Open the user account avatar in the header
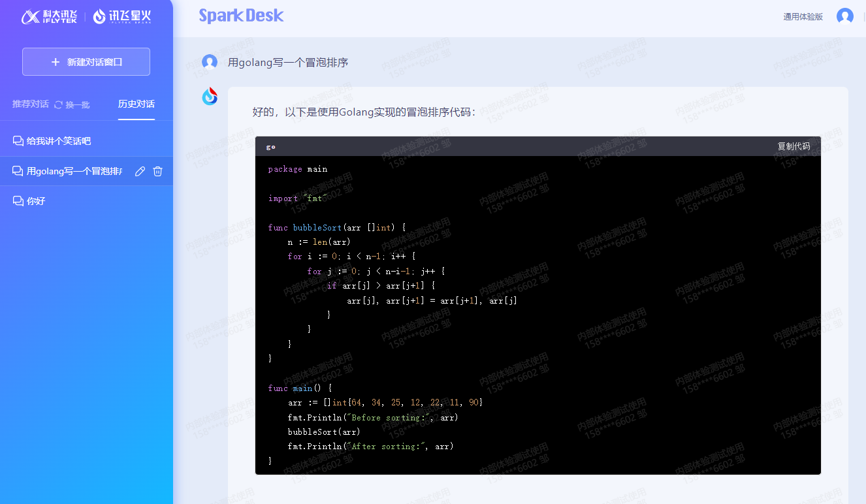Viewport: 866px width, 504px height. [x=845, y=16]
